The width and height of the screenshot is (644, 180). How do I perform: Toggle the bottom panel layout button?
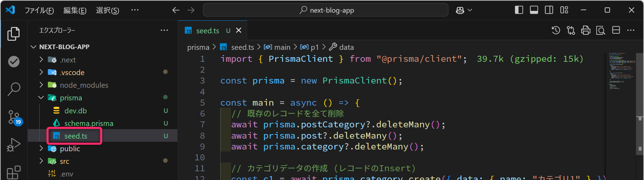(x=534, y=10)
